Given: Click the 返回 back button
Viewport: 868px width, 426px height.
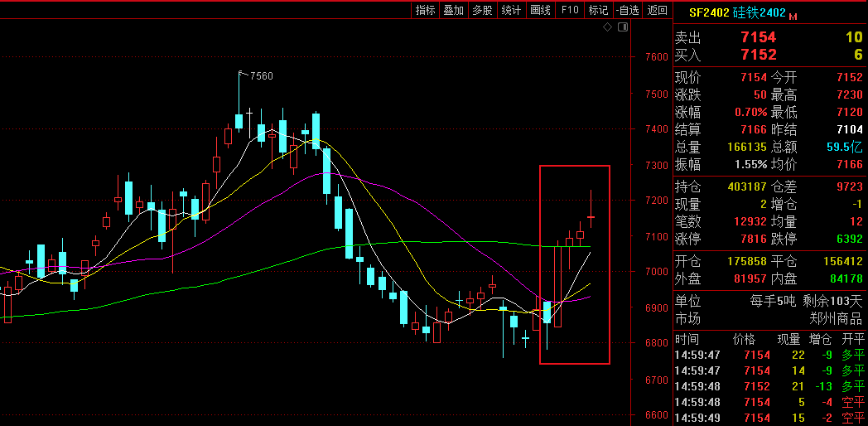Looking at the screenshot, I should coord(657,10).
